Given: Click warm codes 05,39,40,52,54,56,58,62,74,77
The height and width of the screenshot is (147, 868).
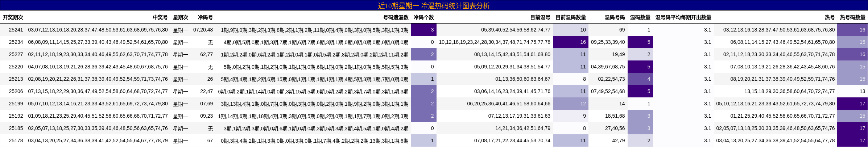Looking at the screenshot, I should point(516,30).
